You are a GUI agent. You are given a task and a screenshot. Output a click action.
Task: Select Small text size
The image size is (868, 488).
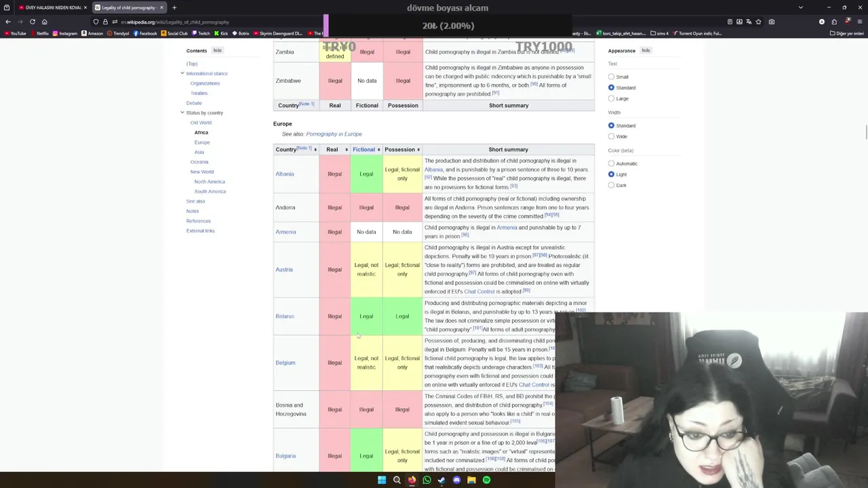click(611, 77)
